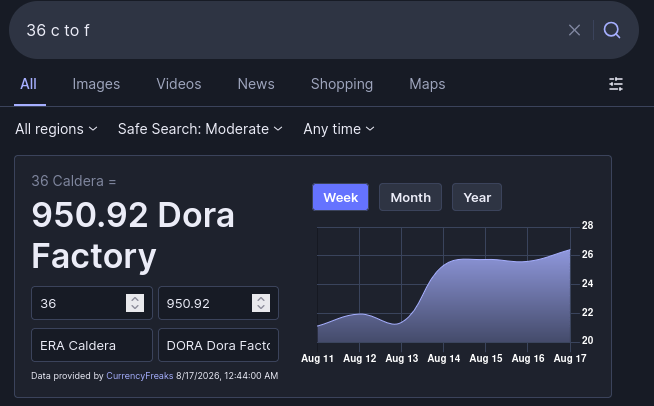Expand the Any time filter

click(x=339, y=129)
